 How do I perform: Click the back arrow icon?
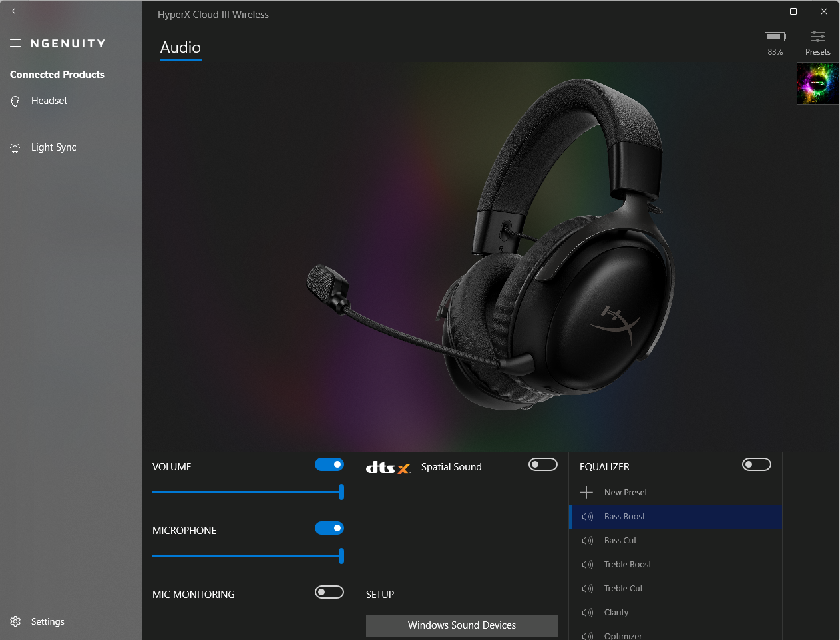click(x=15, y=11)
